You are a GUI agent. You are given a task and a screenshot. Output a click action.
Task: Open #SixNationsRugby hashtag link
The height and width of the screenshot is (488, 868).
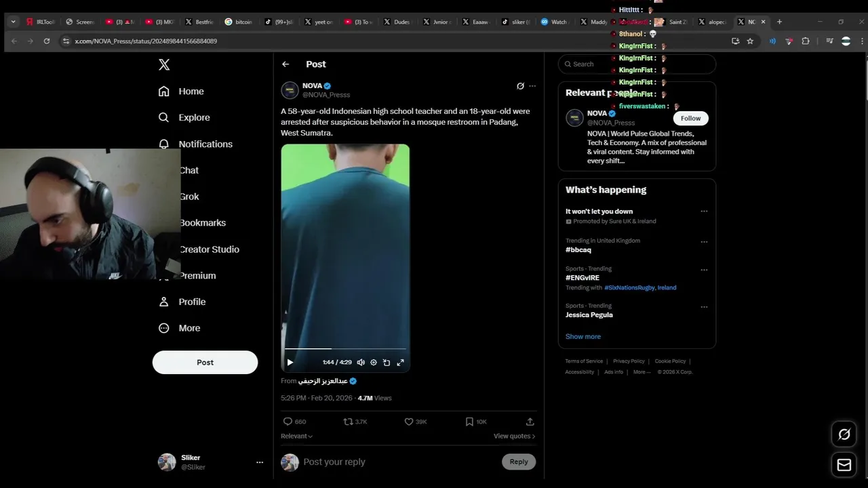pos(629,287)
